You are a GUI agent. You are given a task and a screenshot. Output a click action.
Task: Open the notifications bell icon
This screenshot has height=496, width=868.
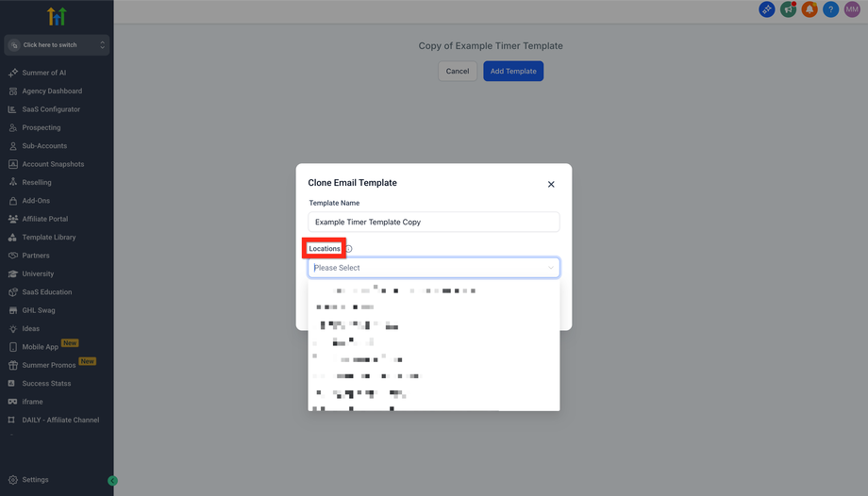tap(810, 9)
